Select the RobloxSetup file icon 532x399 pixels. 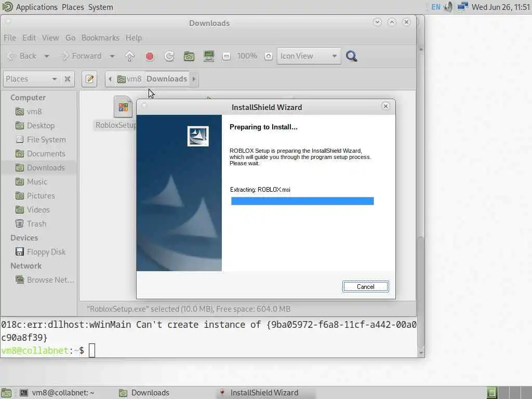123,107
